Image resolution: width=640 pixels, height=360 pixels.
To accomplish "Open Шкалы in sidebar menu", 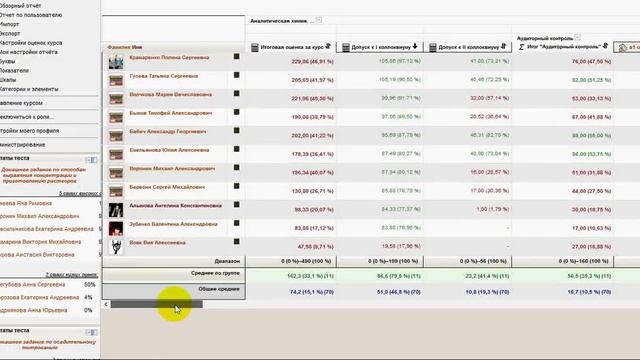I will point(8,80).
